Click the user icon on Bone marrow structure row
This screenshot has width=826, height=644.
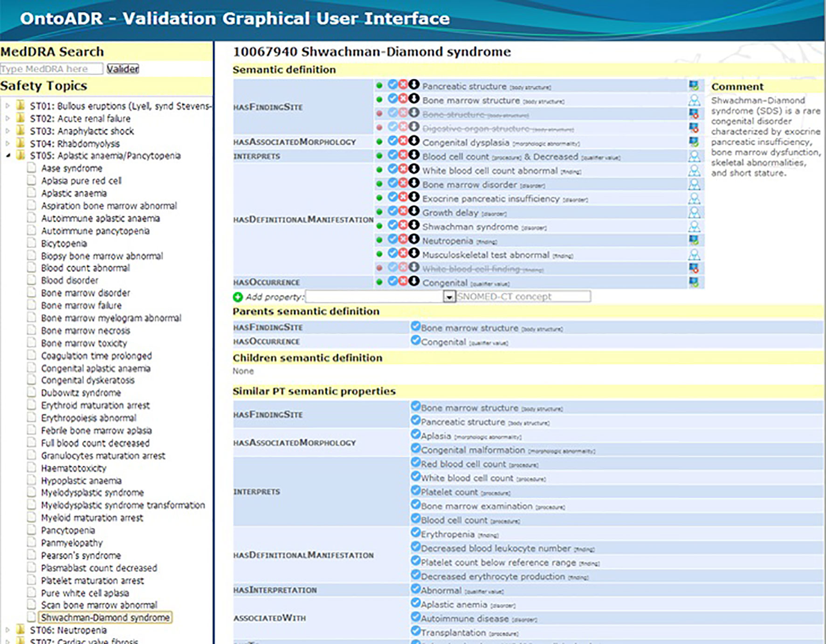[694, 100]
